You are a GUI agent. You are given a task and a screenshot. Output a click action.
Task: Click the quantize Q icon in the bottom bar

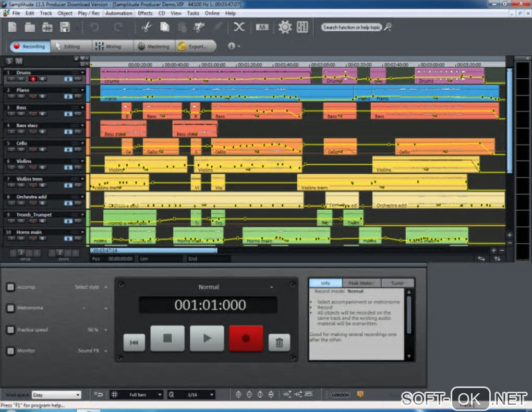tap(172, 394)
